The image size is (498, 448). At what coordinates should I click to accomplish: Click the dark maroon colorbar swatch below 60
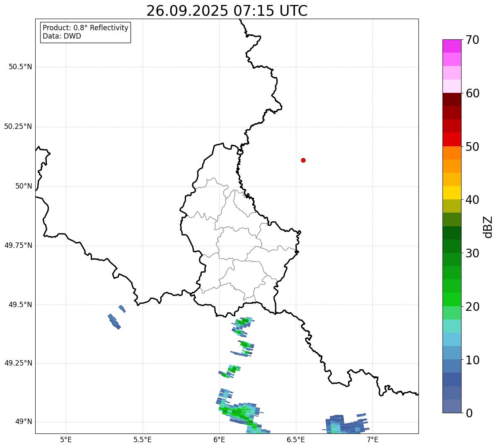click(452, 99)
